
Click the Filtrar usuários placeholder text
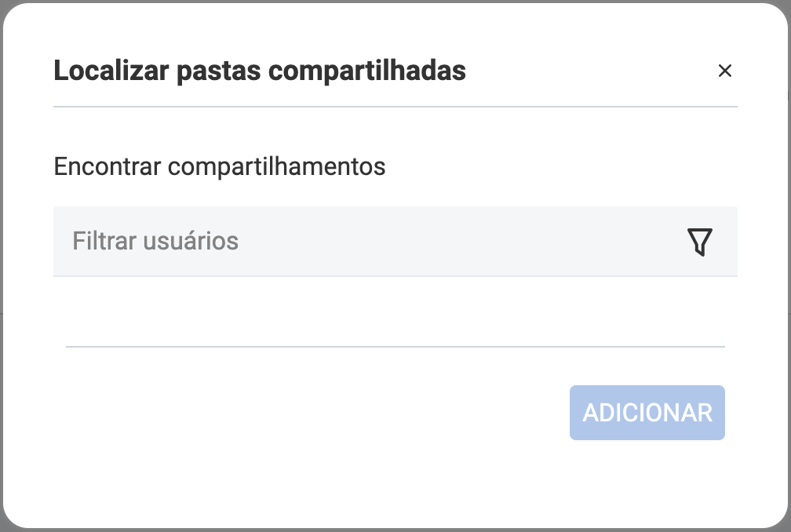tap(155, 241)
